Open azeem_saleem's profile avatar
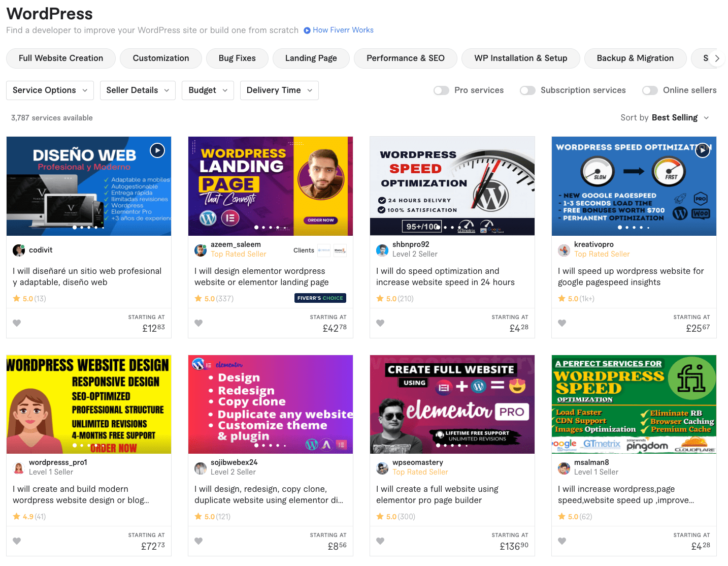This screenshot has width=728, height=566. (201, 250)
